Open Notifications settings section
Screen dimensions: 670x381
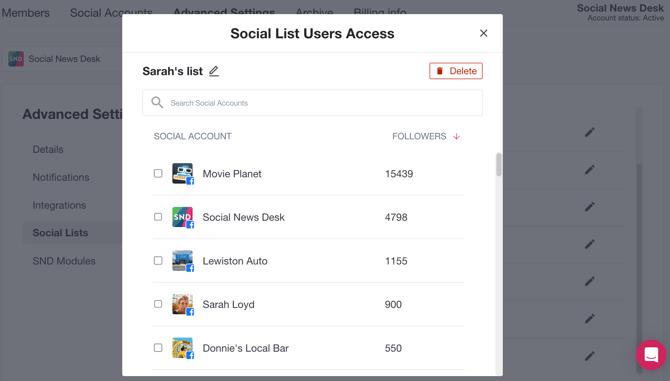pyautogui.click(x=61, y=177)
